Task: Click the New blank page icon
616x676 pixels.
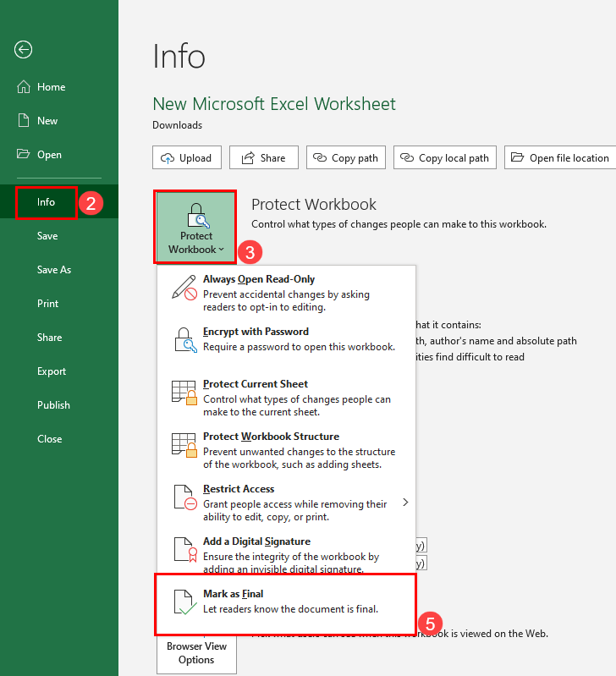Action: (24, 120)
